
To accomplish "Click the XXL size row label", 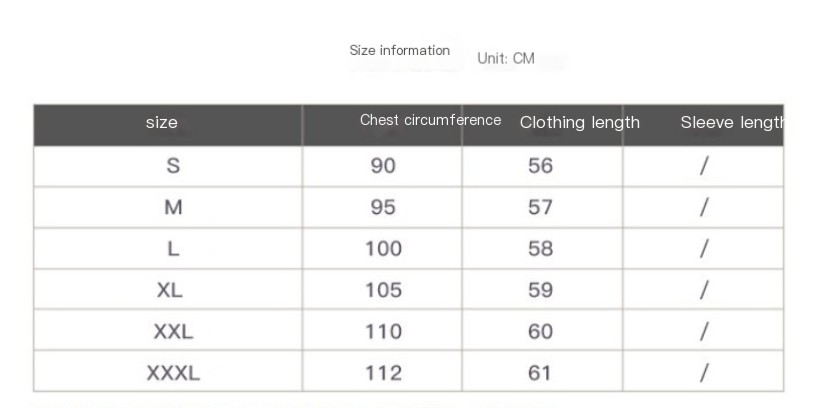I will click(x=174, y=331).
